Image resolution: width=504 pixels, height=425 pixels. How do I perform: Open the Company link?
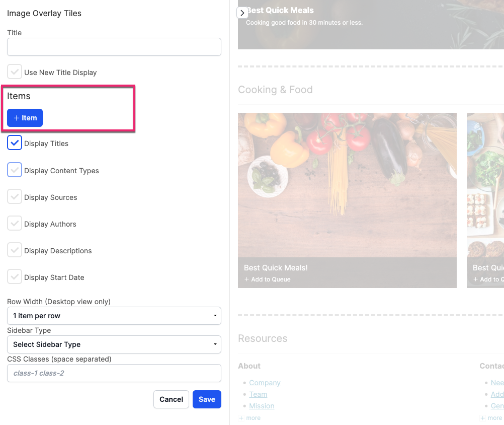pyautogui.click(x=265, y=383)
